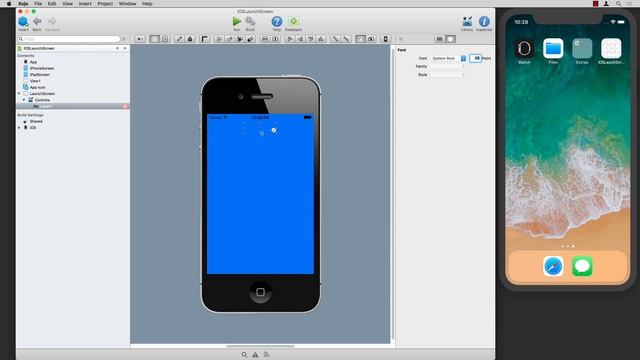The image size is (640, 360).
Task: Expand the iOS build settings node
Action: (19, 128)
